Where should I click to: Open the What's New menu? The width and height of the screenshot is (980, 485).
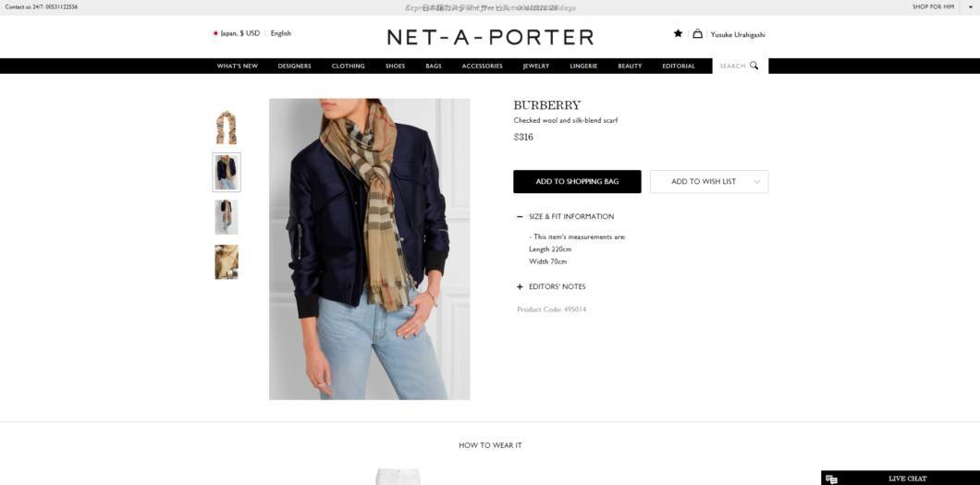coord(238,67)
